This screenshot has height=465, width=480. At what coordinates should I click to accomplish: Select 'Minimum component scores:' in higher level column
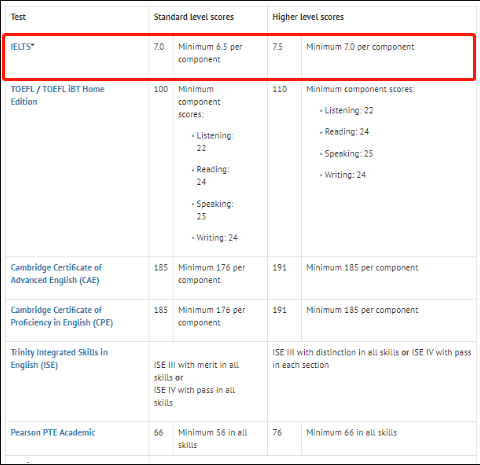pyautogui.click(x=360, y=89)
